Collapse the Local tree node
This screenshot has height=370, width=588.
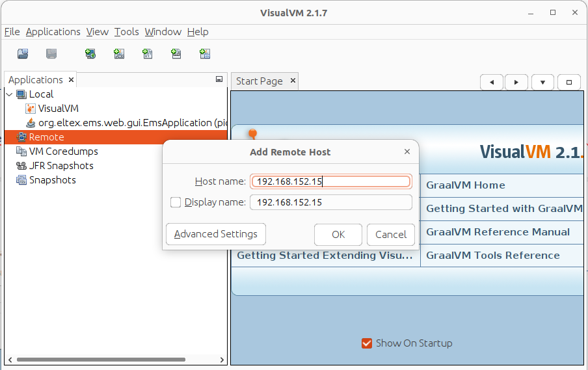pos(9,94)
